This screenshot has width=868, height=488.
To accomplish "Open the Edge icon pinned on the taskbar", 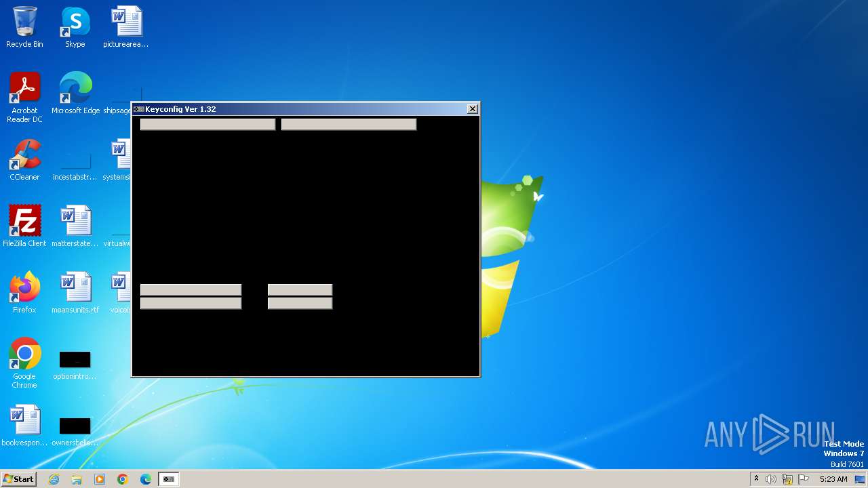I will [x=146, y=479].
